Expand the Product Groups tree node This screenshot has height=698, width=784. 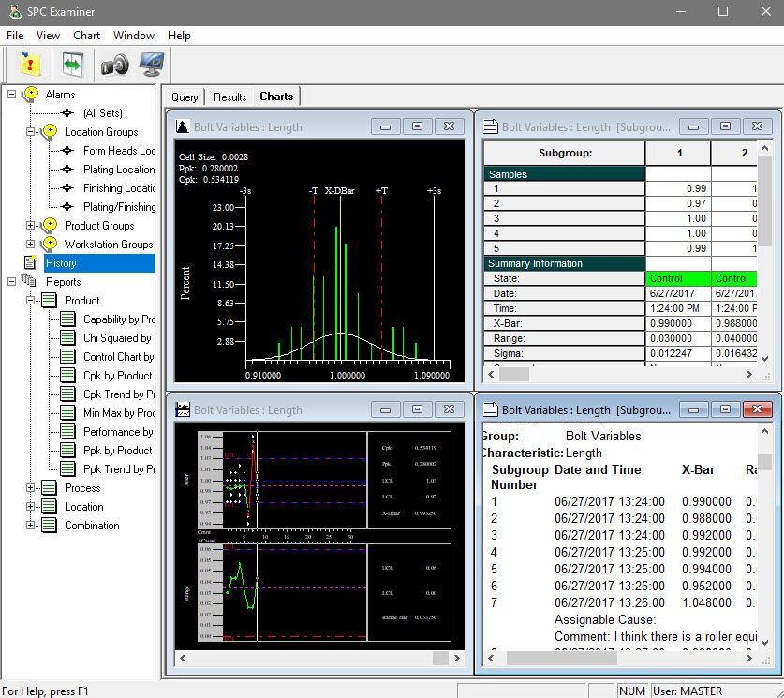pos(31,226)
